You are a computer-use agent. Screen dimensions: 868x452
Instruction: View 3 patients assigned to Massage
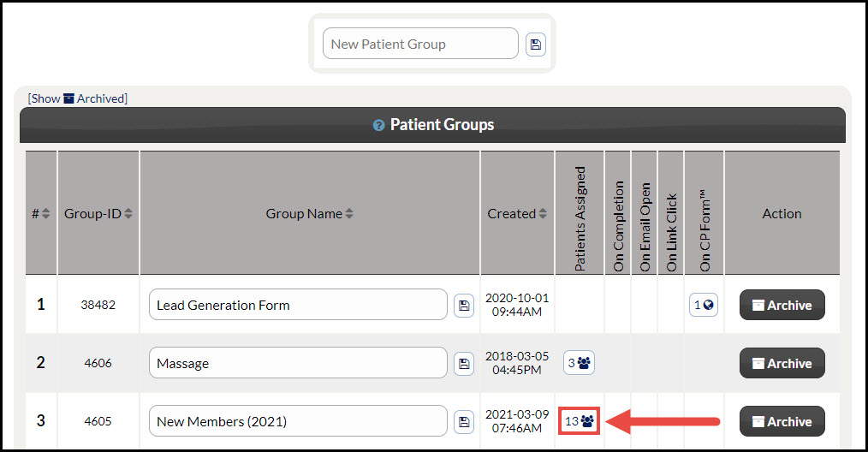click(579, 363)
